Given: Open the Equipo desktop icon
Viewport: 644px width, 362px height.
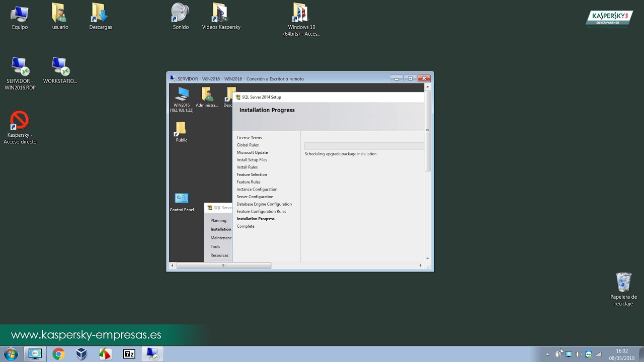Looking at the screenshot, I should [x=20, y=17].
